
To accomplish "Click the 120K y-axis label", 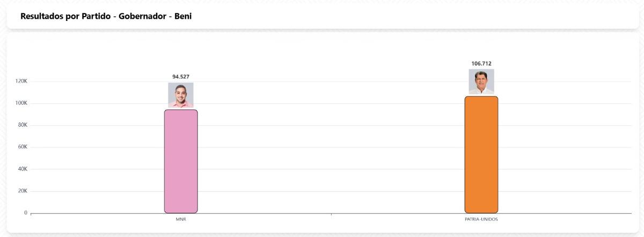I will click(21, 81).
